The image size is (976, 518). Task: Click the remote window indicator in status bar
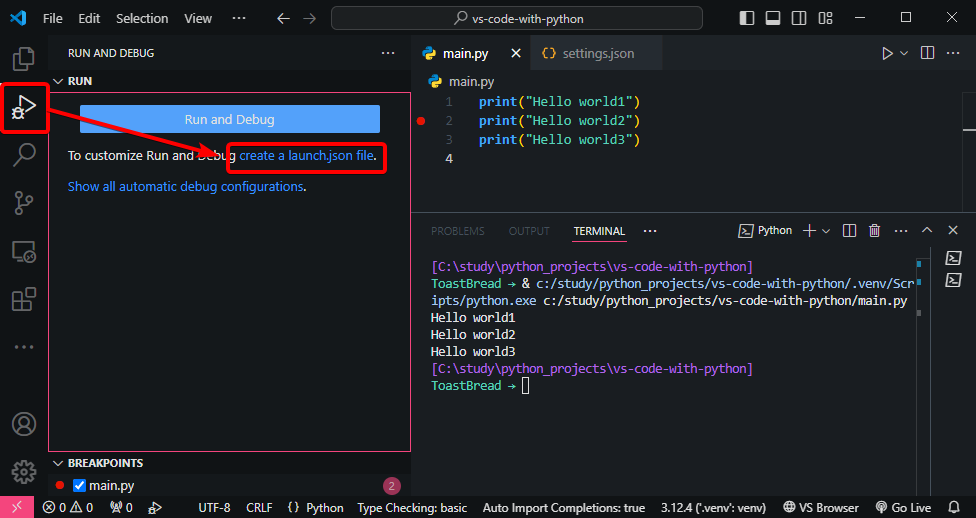tap(17, 507)
